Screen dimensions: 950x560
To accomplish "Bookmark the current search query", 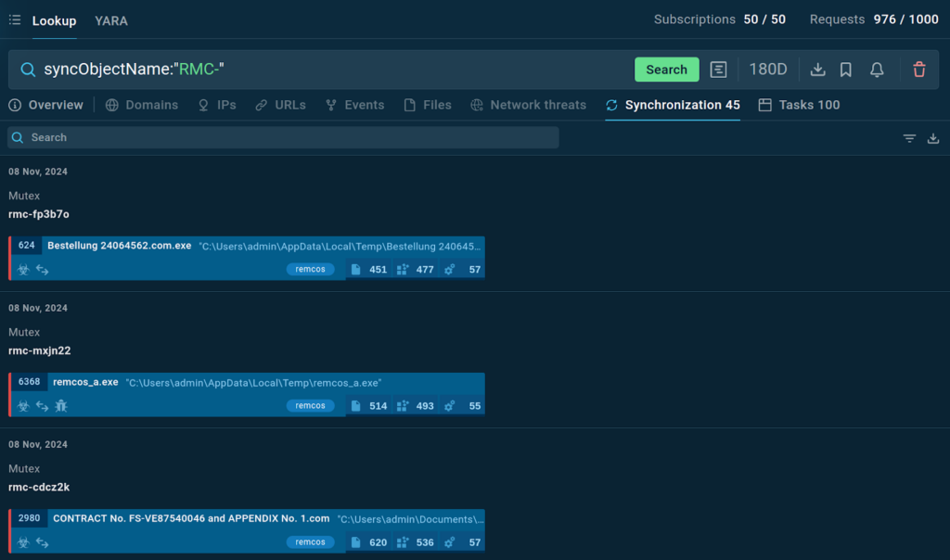I will pyautogui.click(x=846, y=70).
